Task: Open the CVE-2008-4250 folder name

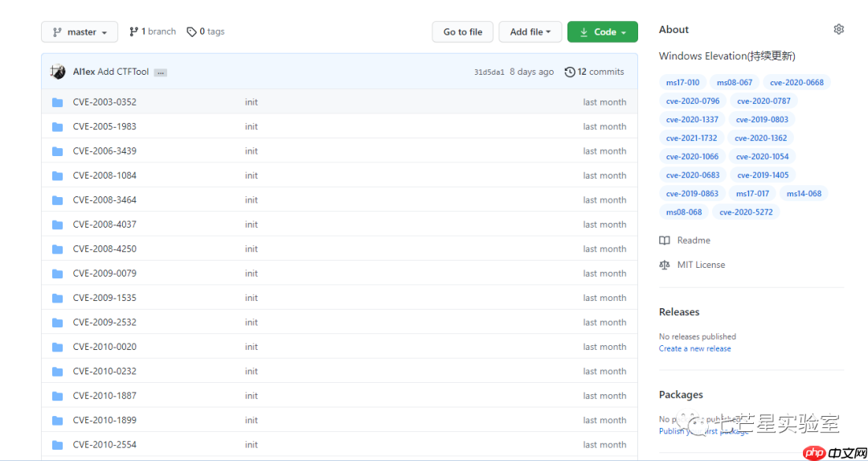Action: 104,249
